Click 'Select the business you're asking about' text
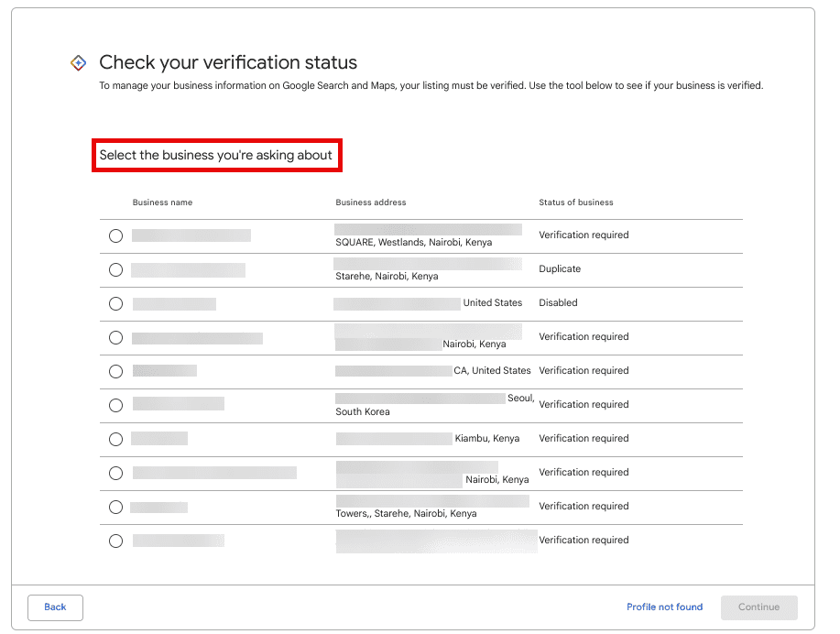The height and width of the screenshot is (634, 840). click(x=216, y=155)
